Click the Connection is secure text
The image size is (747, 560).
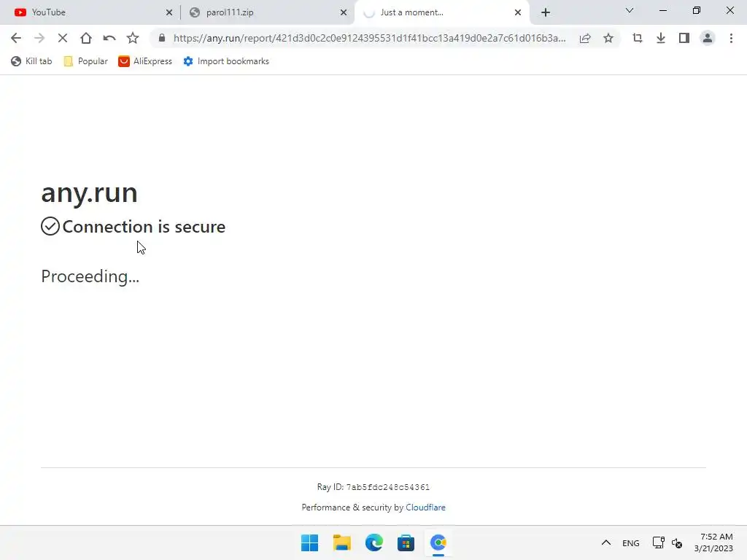click(x=144, y=227)
